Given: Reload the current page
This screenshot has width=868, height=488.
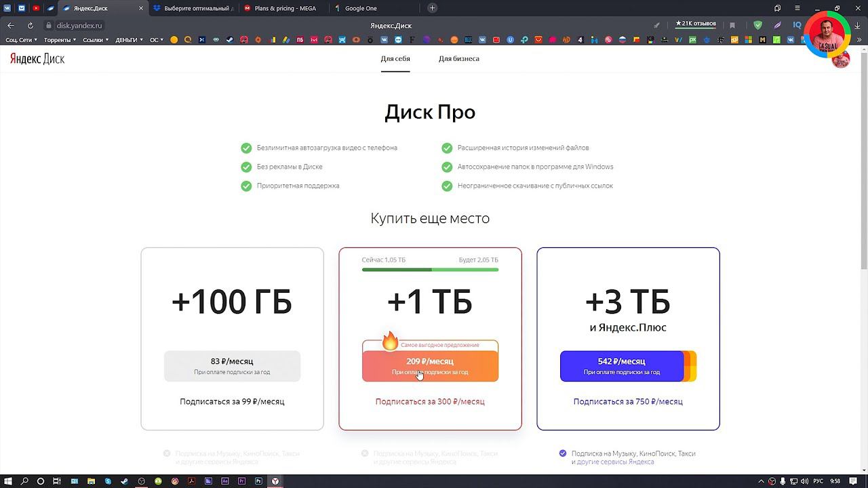Looking at the screenshot, I should (x=30, y=25).
